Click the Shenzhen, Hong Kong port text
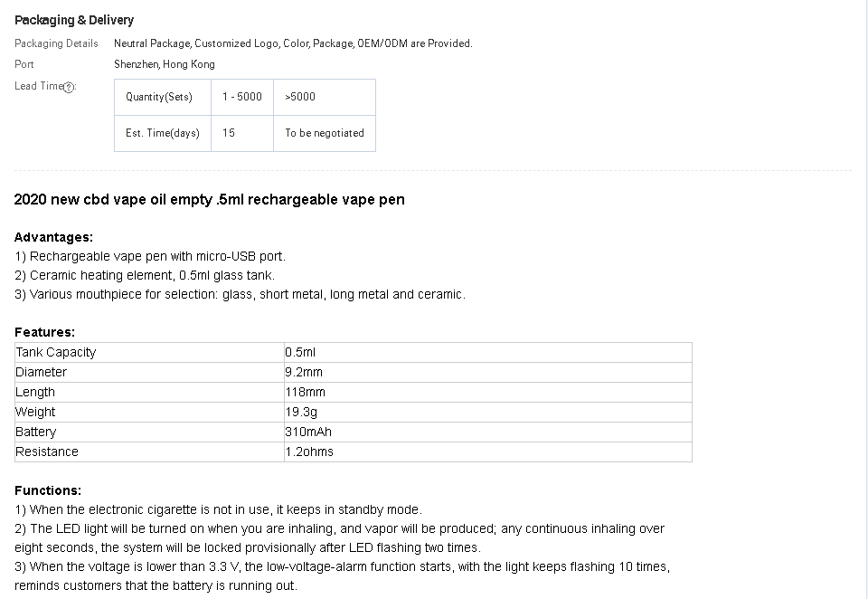The width and height of the screenshot is (868, 599). (x=165, y=64)
